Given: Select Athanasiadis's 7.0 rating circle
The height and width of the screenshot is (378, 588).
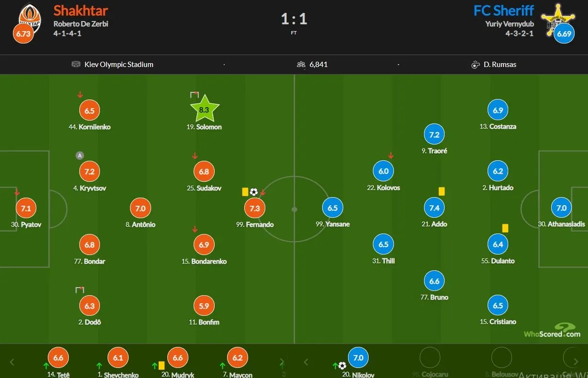Looking at the screenshot, I should [561, 208].
